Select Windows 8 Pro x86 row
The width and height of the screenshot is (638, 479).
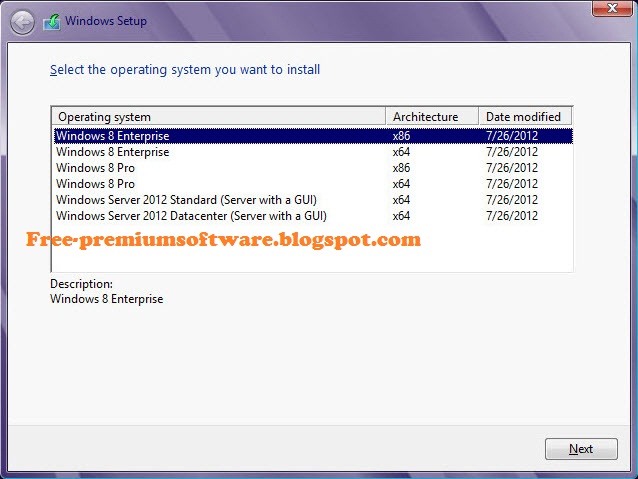pos(313,168)
